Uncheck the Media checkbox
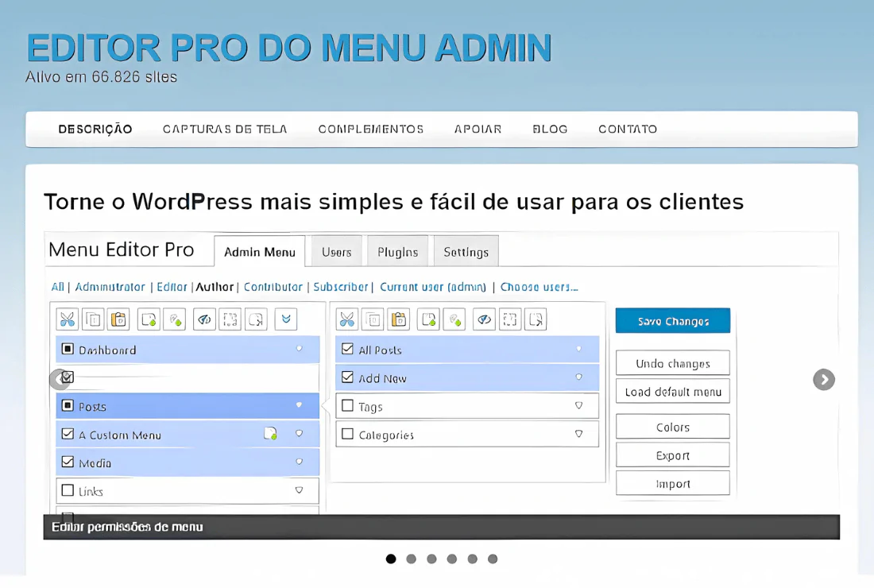Image resolution: width=874 pixels, height=588 pixels. click(68, 462)
